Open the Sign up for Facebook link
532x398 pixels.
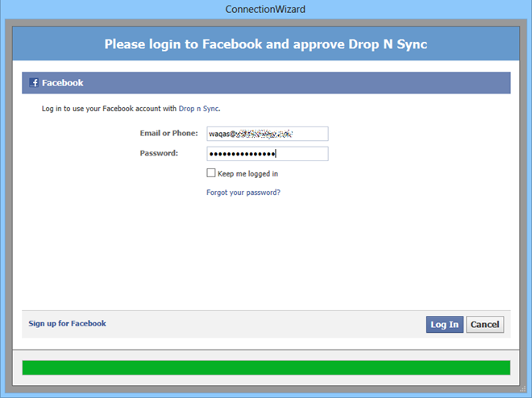click(67, 323)
